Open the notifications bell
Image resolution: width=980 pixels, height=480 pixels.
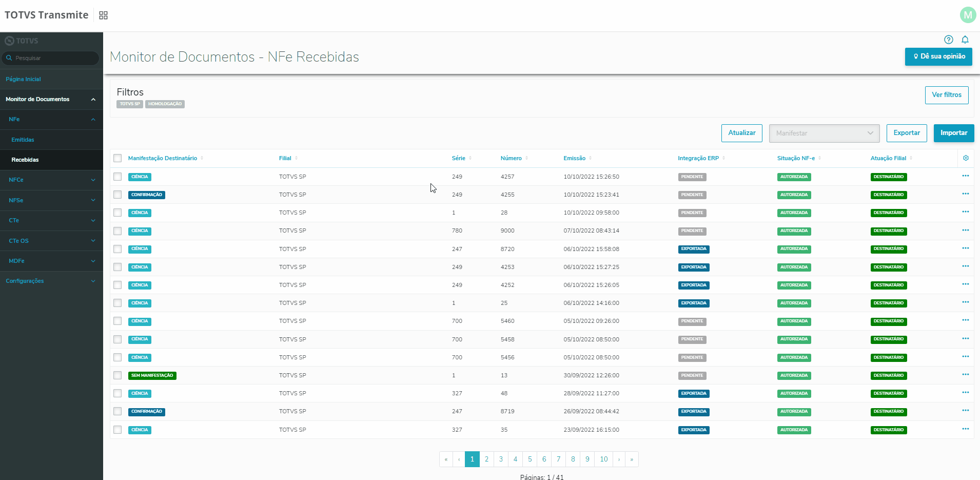click(x=965, y=40)
